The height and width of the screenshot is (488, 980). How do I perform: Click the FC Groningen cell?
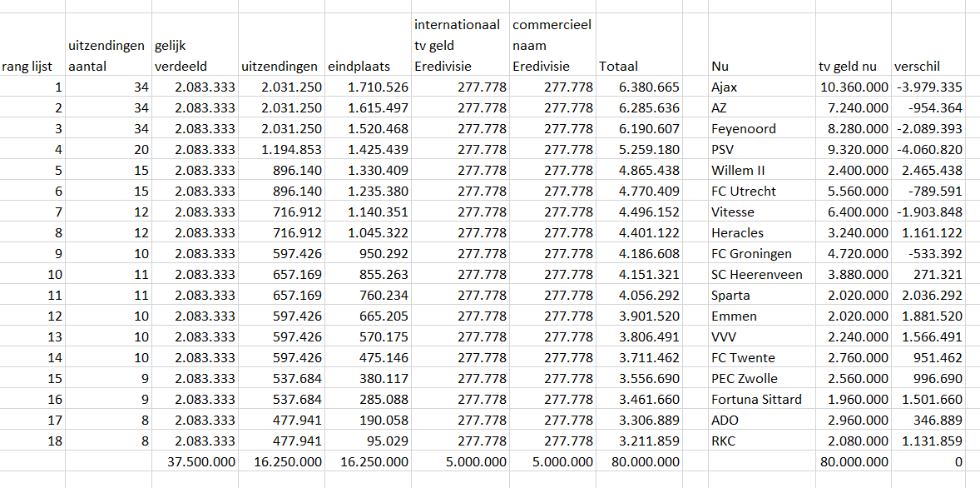(761, 254)
